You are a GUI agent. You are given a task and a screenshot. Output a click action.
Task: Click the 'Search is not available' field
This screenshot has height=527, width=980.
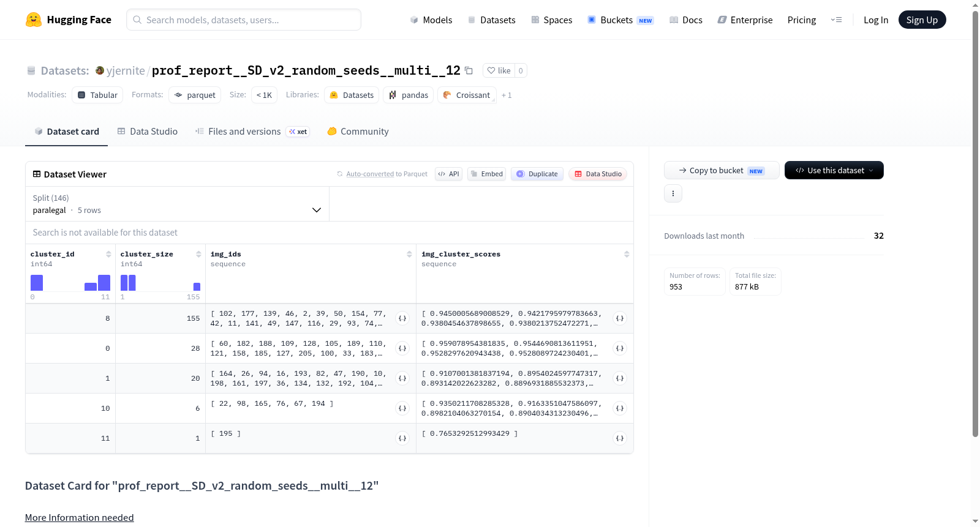pos(330,233)
